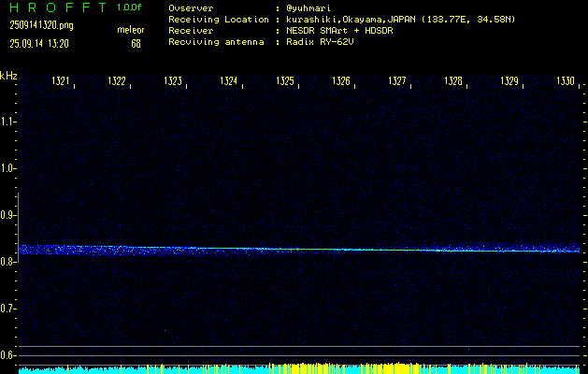Click the 1326 time marker
Image resolution: width=588 pixels, height=374 pixels.
coord(341,80)
